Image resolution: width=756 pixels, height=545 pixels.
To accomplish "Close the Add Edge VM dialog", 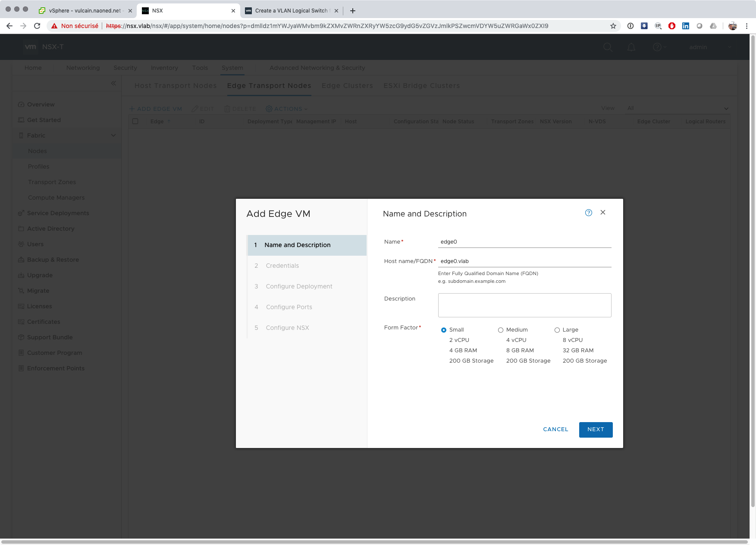I will point(603,213).
